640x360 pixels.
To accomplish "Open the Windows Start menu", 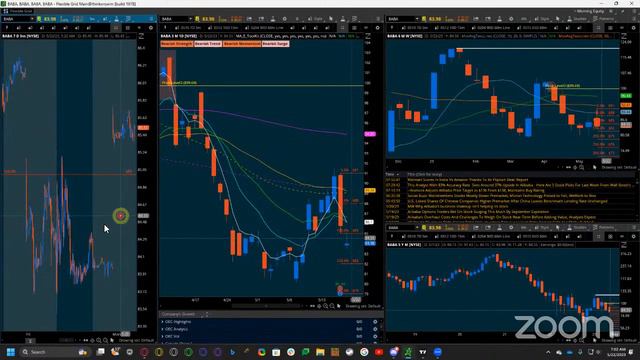I will [11, 352].
